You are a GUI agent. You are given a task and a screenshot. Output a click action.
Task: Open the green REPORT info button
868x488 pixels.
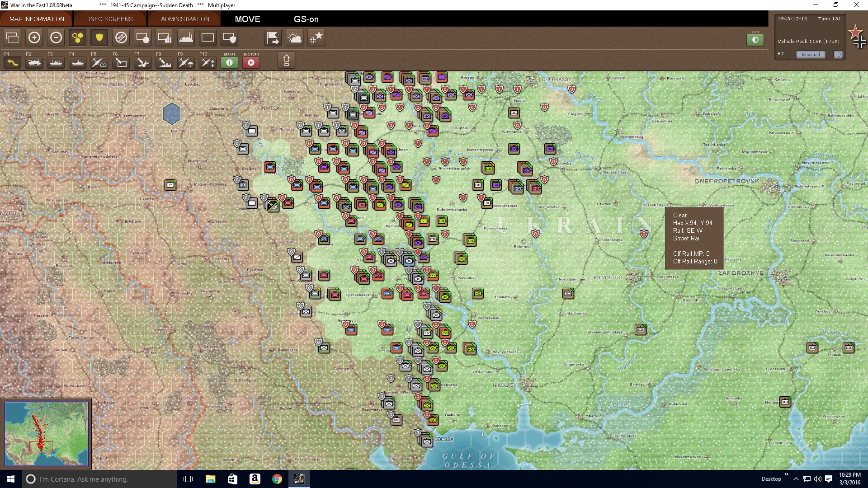click(x=230, y=62)
